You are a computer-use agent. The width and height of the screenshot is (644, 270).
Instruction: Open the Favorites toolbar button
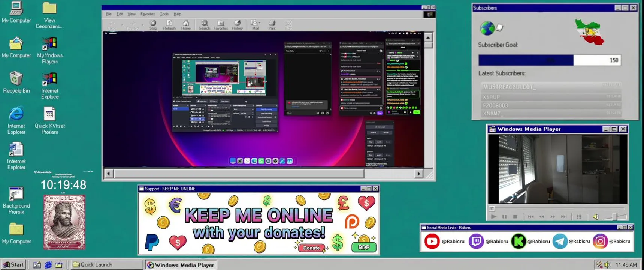point(220,25)
